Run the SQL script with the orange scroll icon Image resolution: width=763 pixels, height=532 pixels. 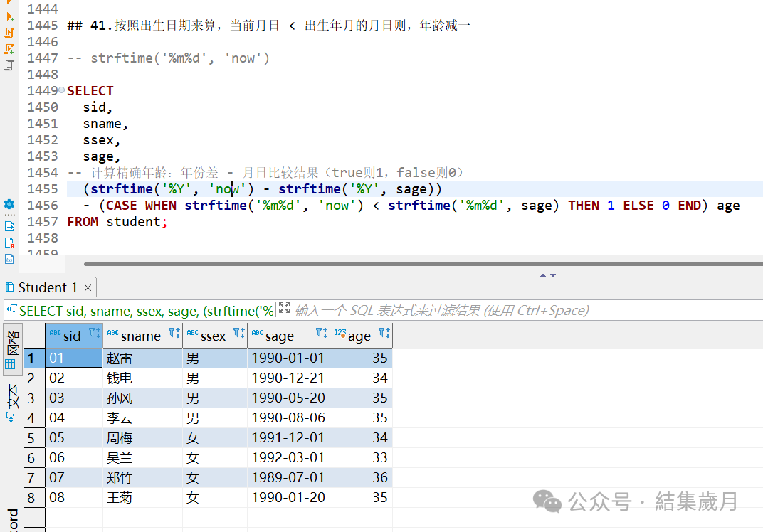[x=9, y=33]
